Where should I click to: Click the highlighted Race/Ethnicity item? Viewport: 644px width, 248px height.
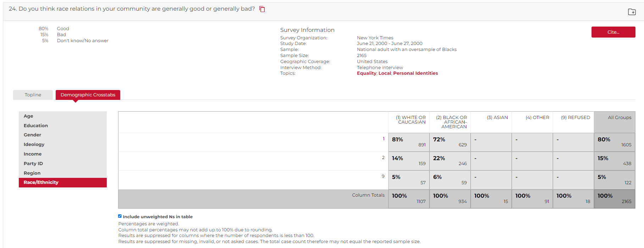(x=41, y=182)
